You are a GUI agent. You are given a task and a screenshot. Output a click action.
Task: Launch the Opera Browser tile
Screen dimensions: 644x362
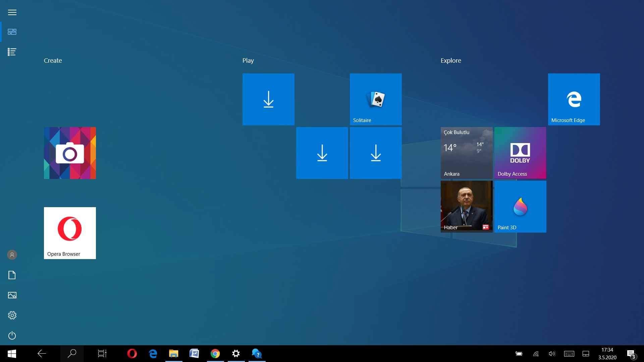tap(70, 233)
